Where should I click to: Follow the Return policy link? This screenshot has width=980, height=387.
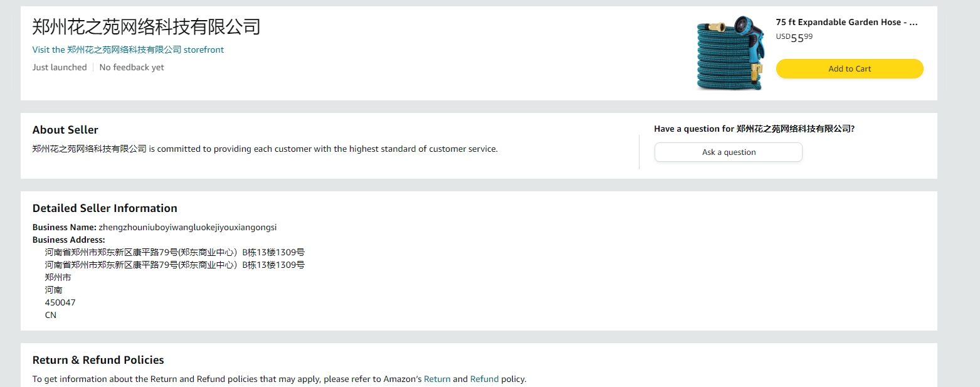point(437,379)
